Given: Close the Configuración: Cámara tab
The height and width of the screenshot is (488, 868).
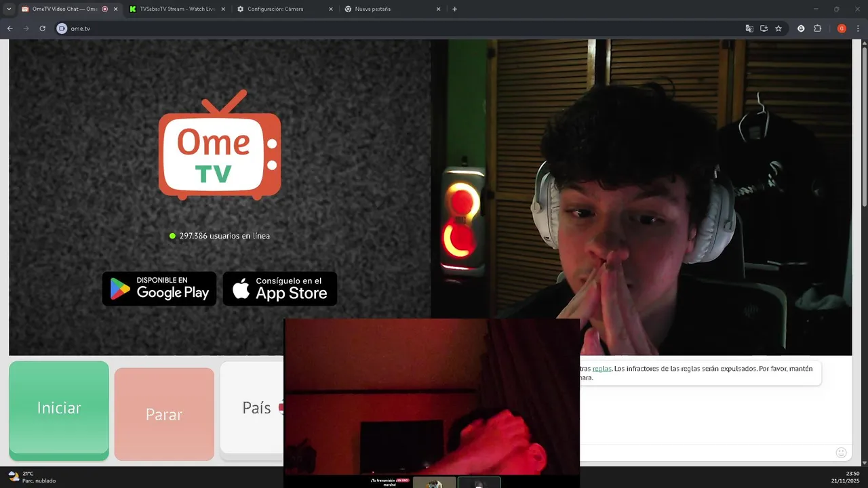Looking at the screenshot, I should point(331,9).
